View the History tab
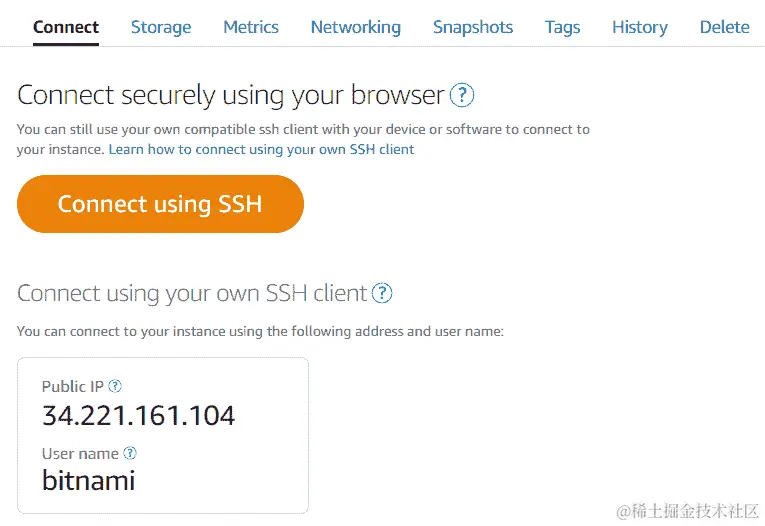Viewport: 765px width, 526px height. click(x=640, y=27)
